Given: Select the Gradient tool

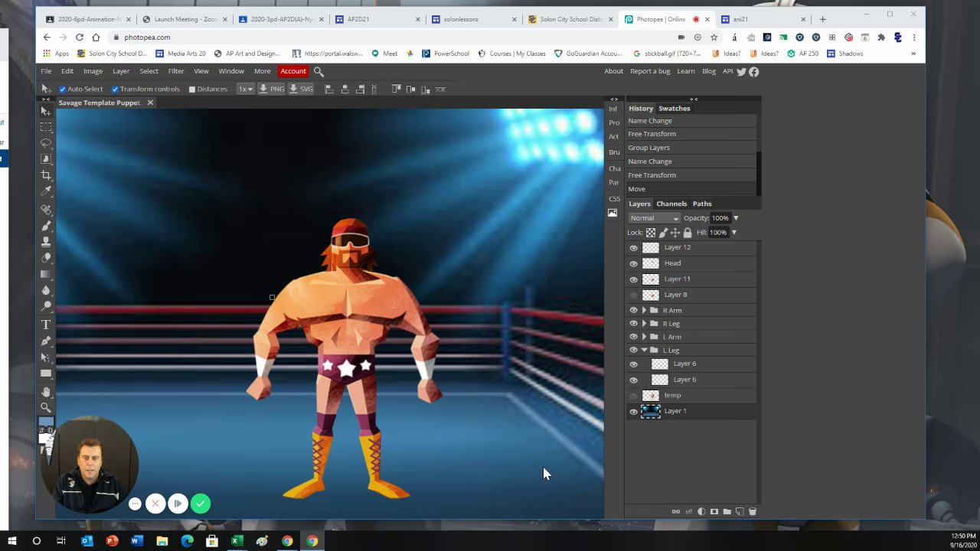Looking at the screenshot, I should click(x=46, y=274).
